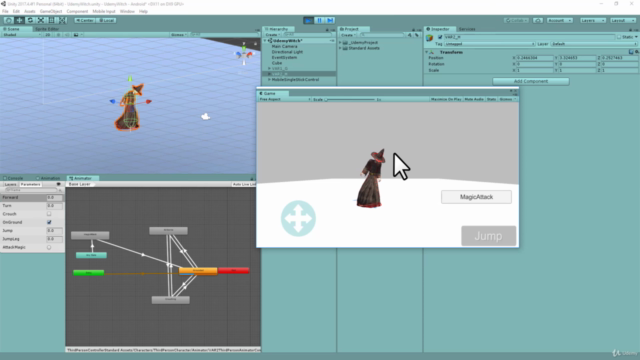640x360 pixels.
Task: Click the red Exit state node
Action: click(233, 271)
